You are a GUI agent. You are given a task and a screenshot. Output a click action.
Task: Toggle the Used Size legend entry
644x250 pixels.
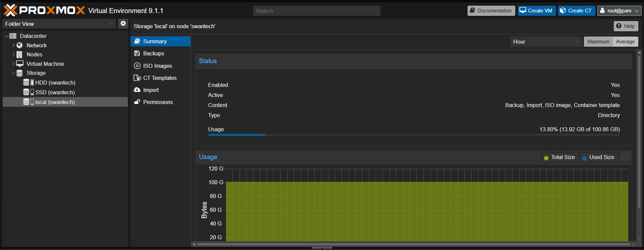598,157
